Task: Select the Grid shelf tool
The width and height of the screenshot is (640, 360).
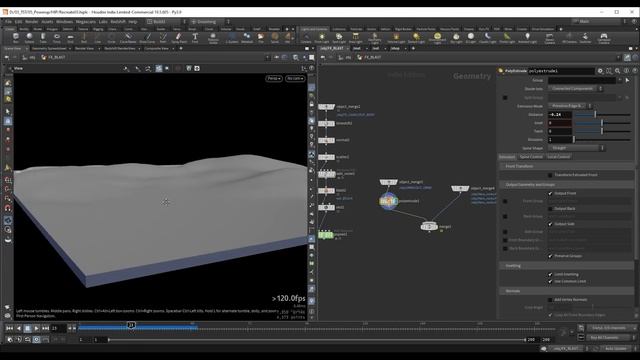Action: pyautogui.click(x=70, y=38)
